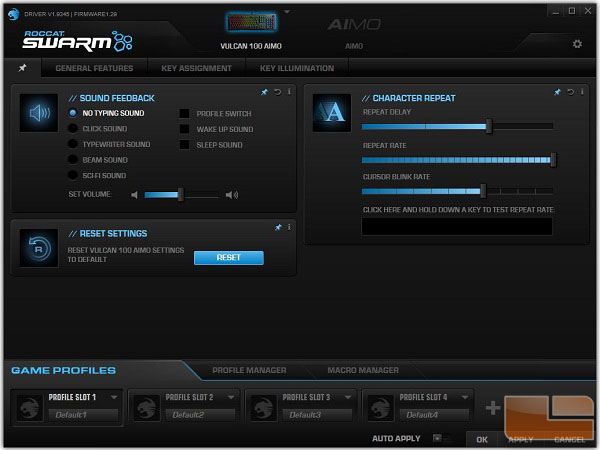The height and width of the screenshot is (450, 600).
Task: Click the Default2 profile name field
Action: [x=201, y=415]
